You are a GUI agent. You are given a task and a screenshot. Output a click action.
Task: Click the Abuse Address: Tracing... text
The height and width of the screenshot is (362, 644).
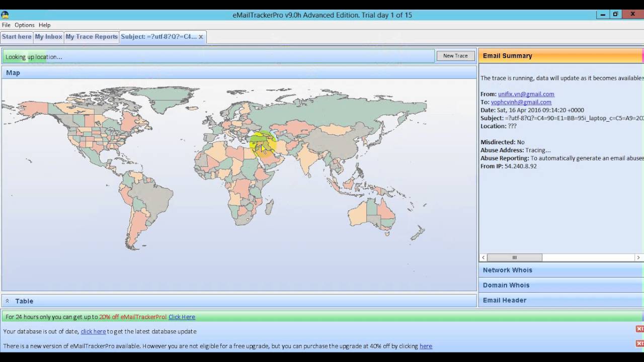pyautogui.click(x=516, y=150)
